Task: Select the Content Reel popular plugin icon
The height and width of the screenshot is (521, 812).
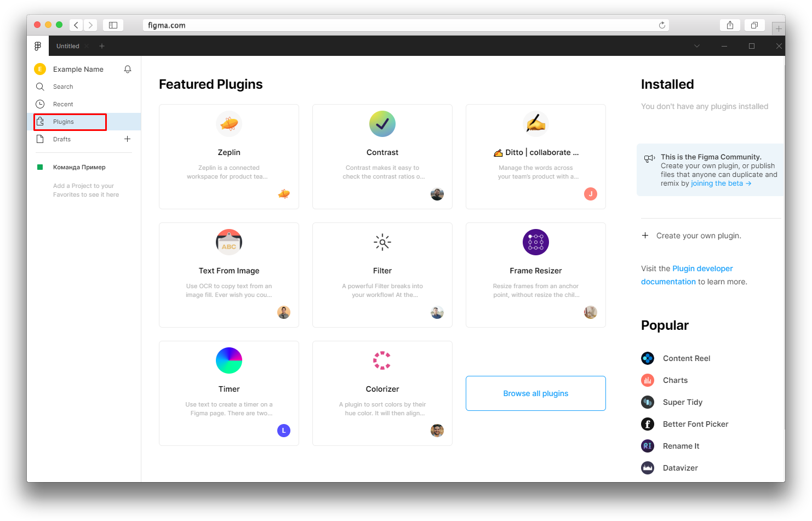Action: pos(648,358)
